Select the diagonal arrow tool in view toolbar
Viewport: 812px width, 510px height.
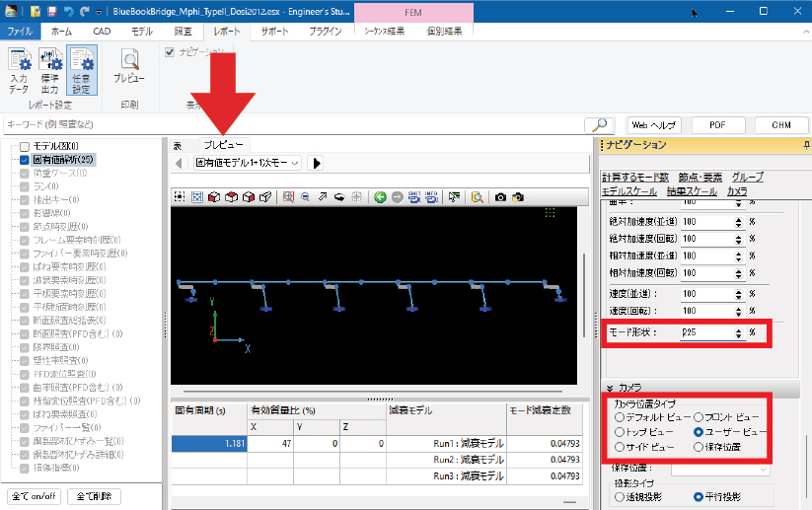pyautogui.click(x=323, y=196)
